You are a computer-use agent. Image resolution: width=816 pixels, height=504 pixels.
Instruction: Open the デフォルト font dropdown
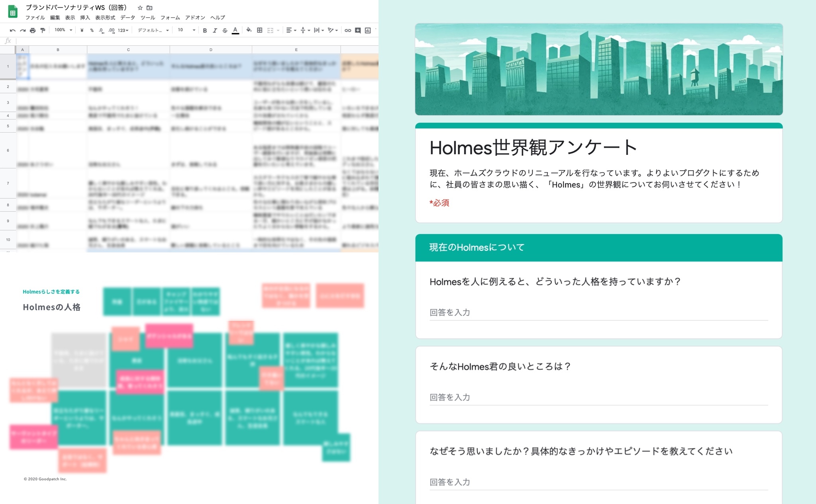click(x=153, y=30)
